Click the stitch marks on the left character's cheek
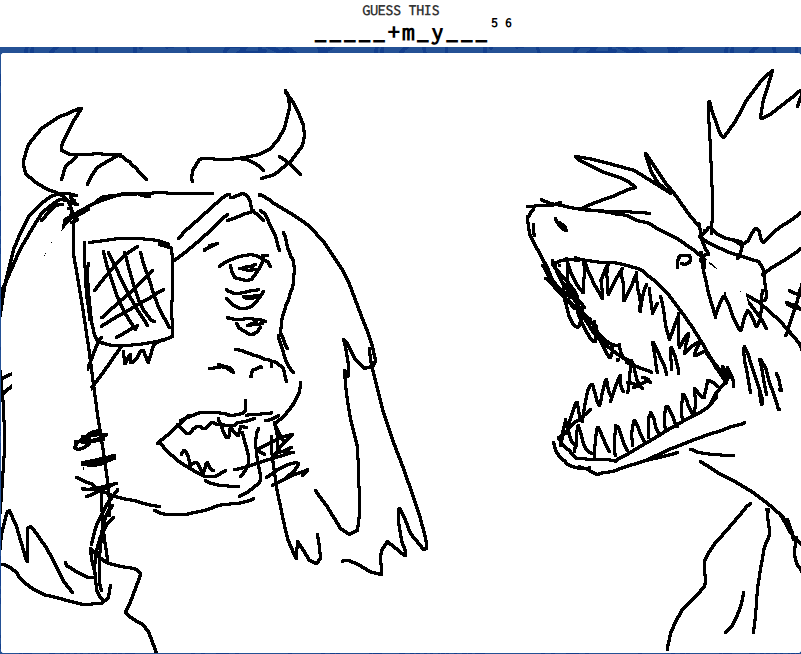 [92, 460]
